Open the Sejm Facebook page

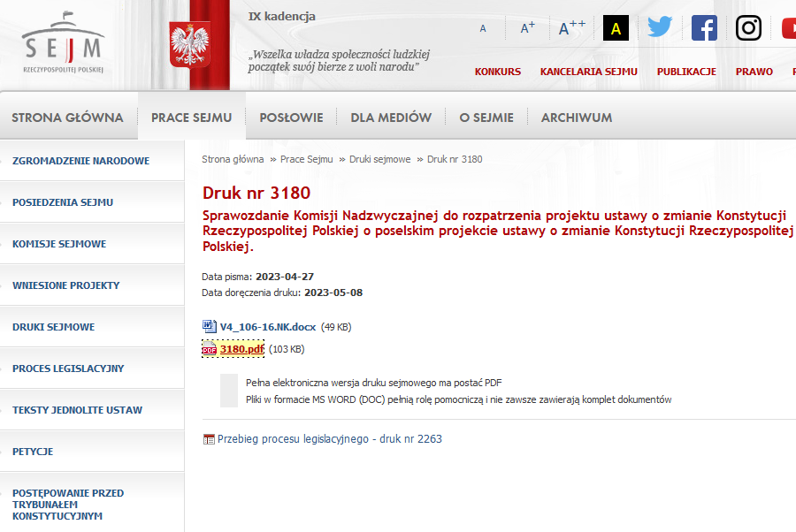coord(704,27)
